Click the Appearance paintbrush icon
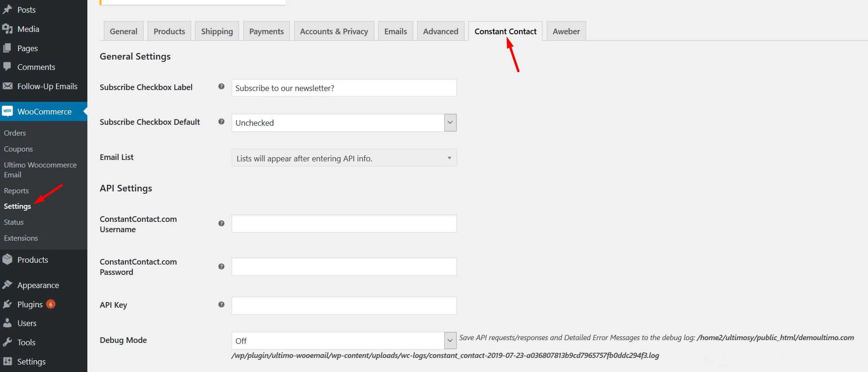This screenshot has width=868, height=372. tap(8, 285)
